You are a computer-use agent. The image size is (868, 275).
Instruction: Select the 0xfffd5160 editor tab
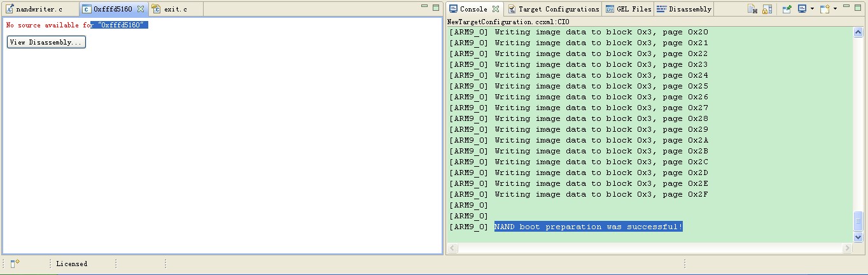click(113, 10)
